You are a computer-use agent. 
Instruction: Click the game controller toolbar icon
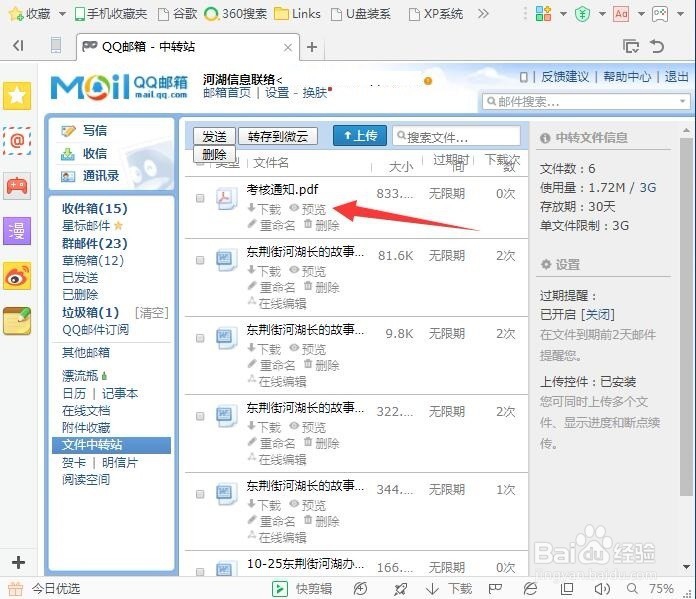660,14
